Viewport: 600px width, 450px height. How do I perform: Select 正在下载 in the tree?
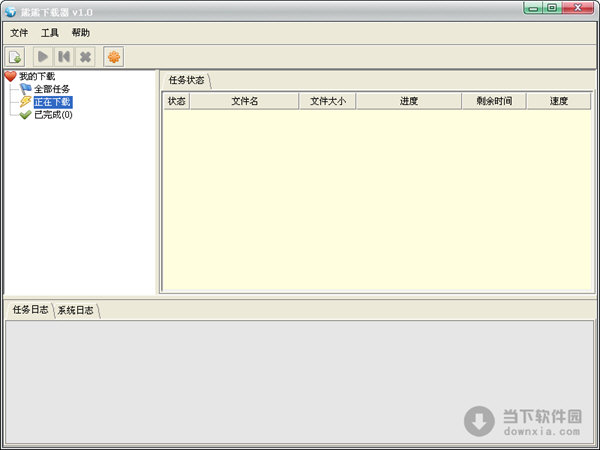(x=52, y=102)
